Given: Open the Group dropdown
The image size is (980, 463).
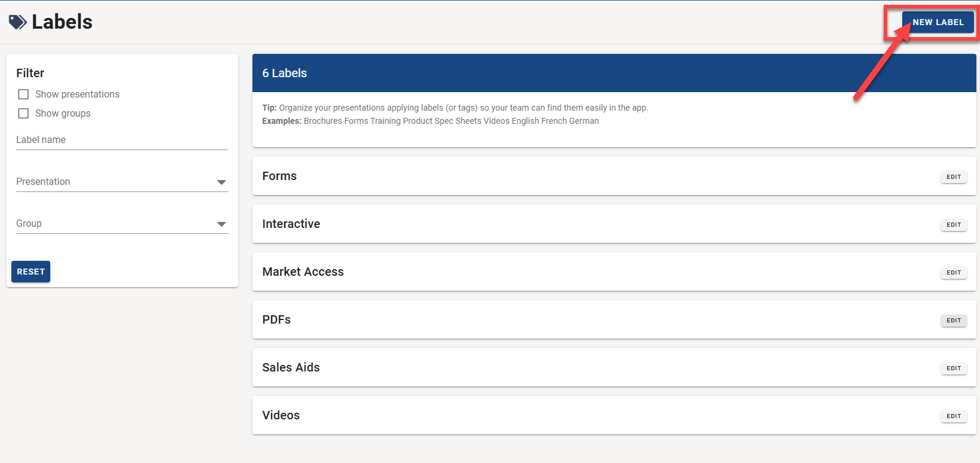Looking at the screenshot, I should point(122,224).
